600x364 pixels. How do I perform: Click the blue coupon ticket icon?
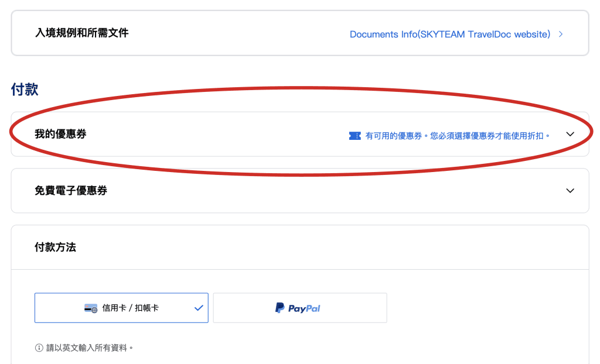coord(354,136)
